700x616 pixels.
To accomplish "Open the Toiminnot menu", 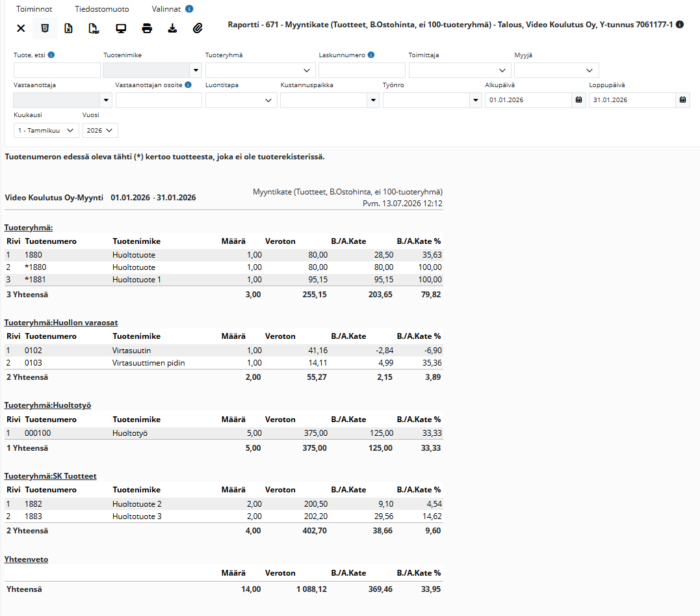I will (34, 9).
